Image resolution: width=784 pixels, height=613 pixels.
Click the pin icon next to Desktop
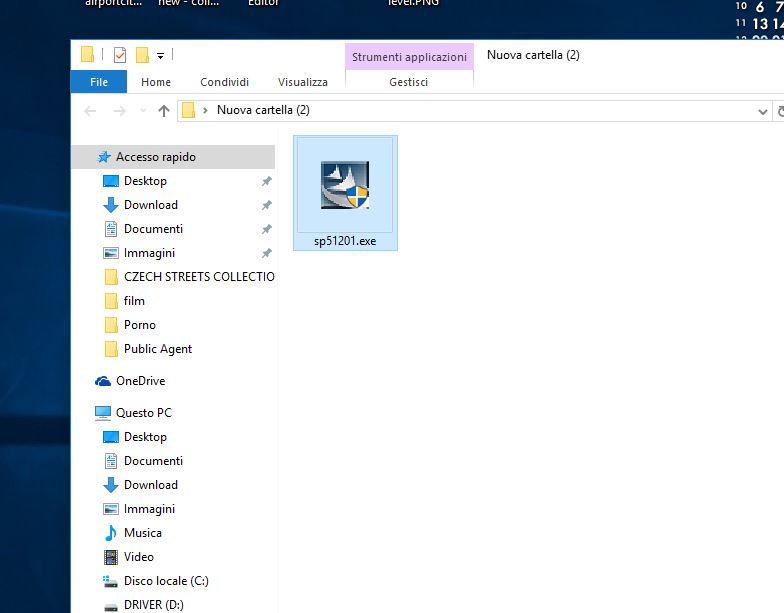266,181
